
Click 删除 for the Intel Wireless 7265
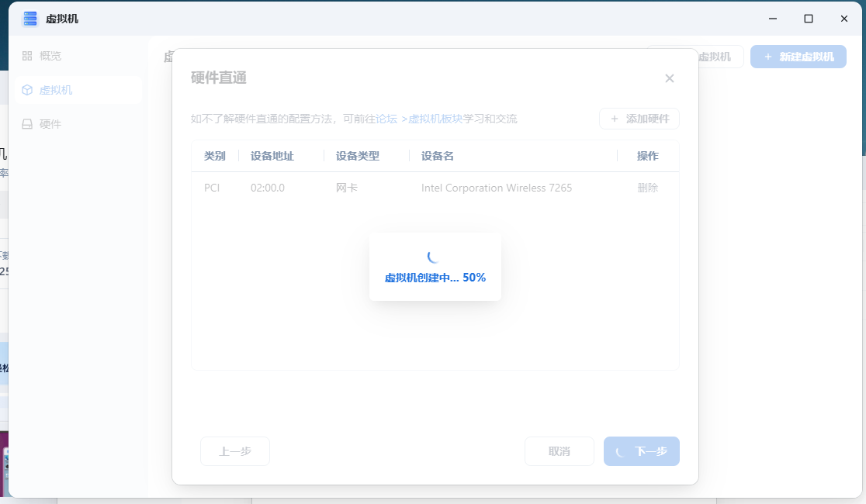(647, 188)
